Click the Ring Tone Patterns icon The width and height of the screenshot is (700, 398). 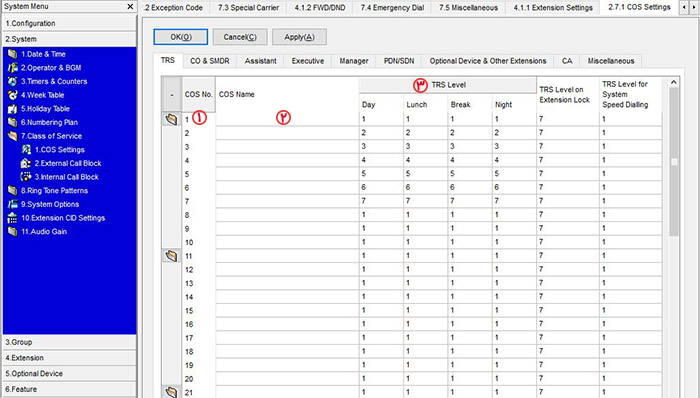[12, 191]
